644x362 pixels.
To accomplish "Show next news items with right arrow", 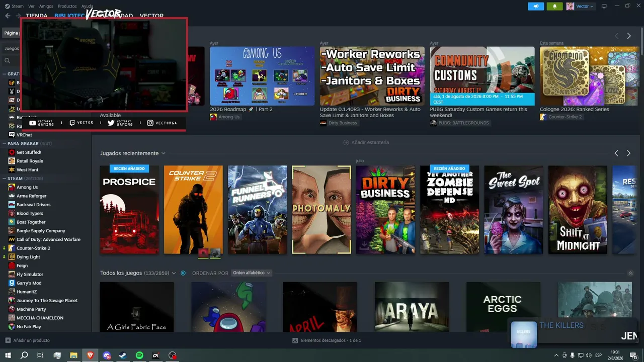I will [629, 36].
